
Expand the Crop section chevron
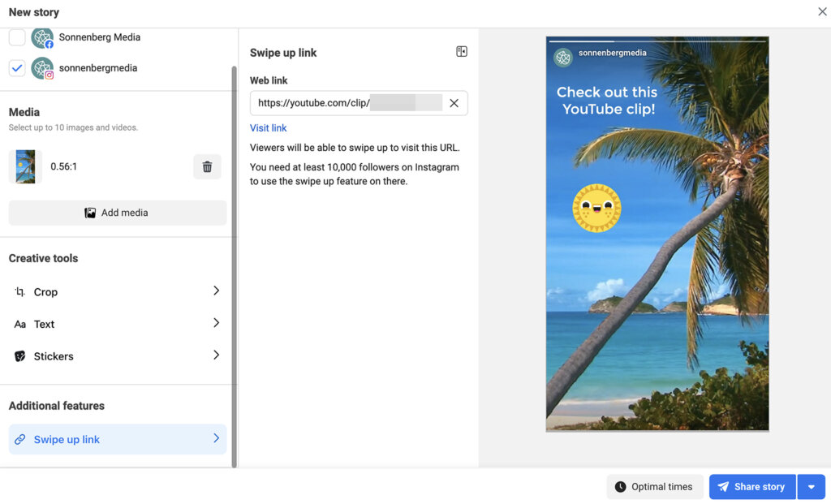[x=216, y=291]
